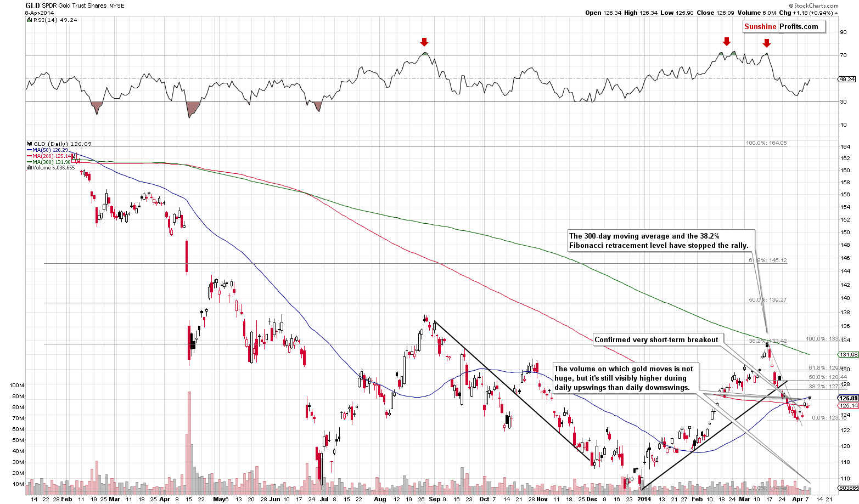Click the Sep label on the date axis

(x=435, y=500)
